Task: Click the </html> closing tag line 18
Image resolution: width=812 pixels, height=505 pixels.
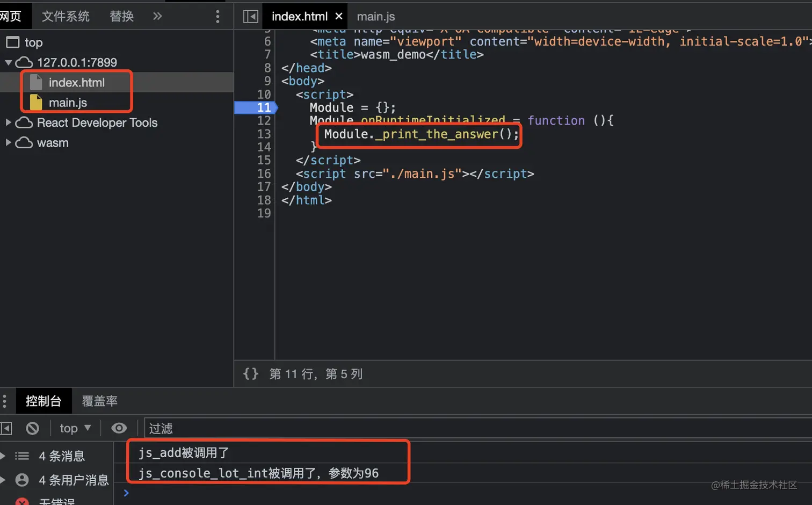Action: (x=306, y=200)
